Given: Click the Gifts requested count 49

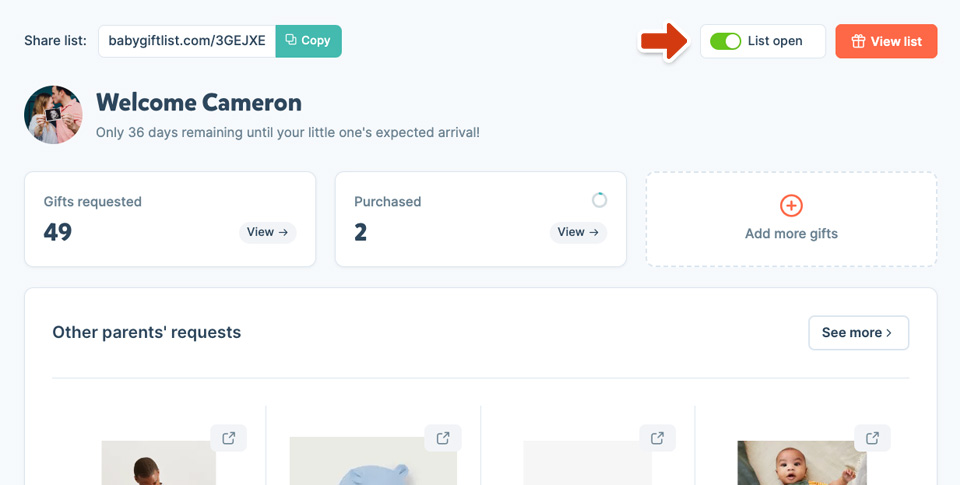Looking at the screenshot, I should (58, 232).
